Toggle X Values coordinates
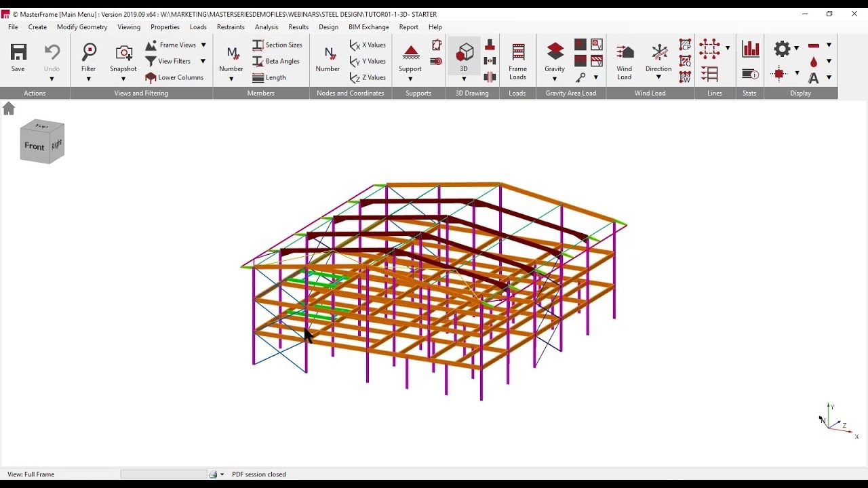The width and height of the screenshot is (868, 488). tap(368, 45)
